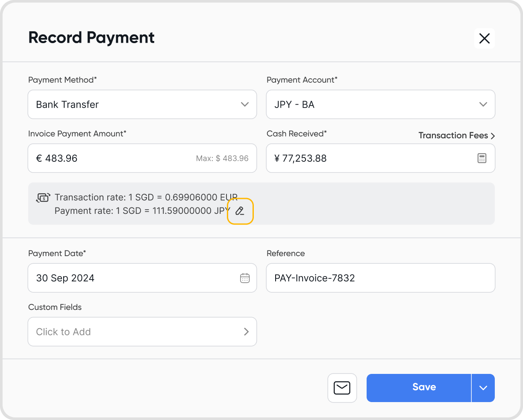Click the Payment rate SGD to JPY text
Viewport: 523px width, 420px height.
point(143,211)
